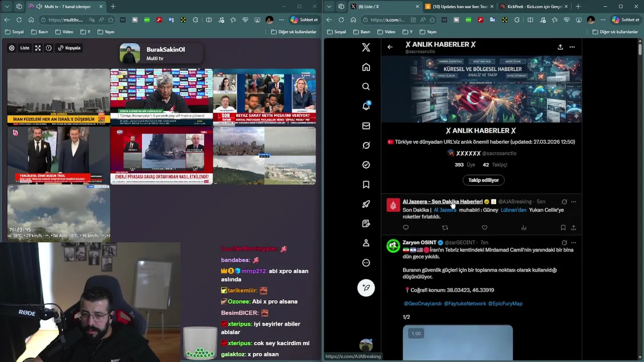Open new tab in Multi tv window
The width and height of the screenshot is (644, 362).
pyautogui.click(x=113, y=7)
